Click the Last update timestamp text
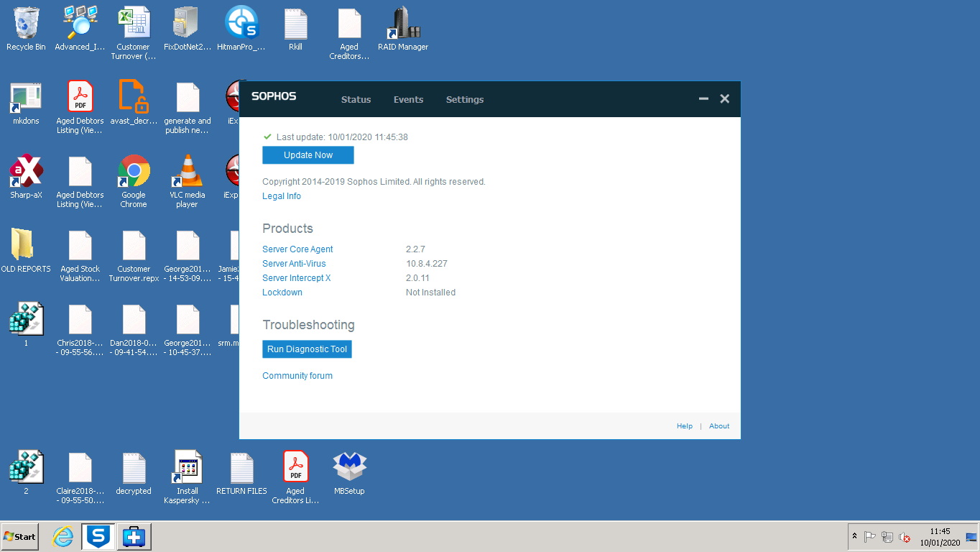Image resolution: width=980 pixels, height=552 pixels. [x=342, y=137]
